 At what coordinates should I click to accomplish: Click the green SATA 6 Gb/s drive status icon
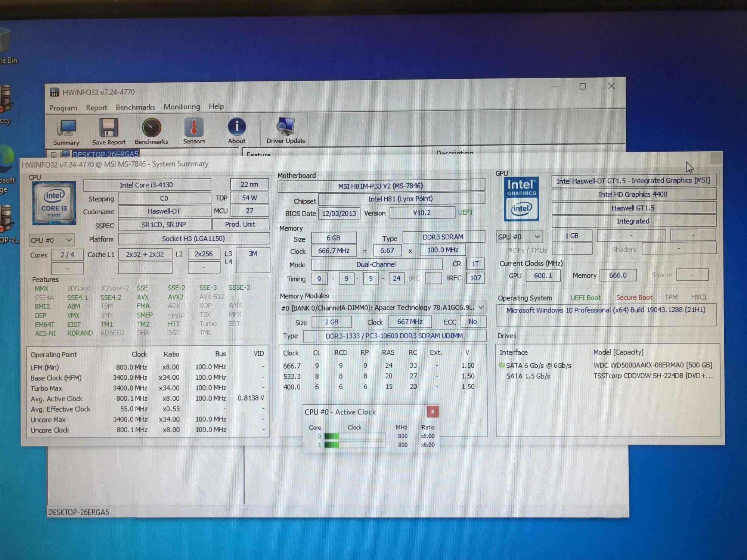502,365
